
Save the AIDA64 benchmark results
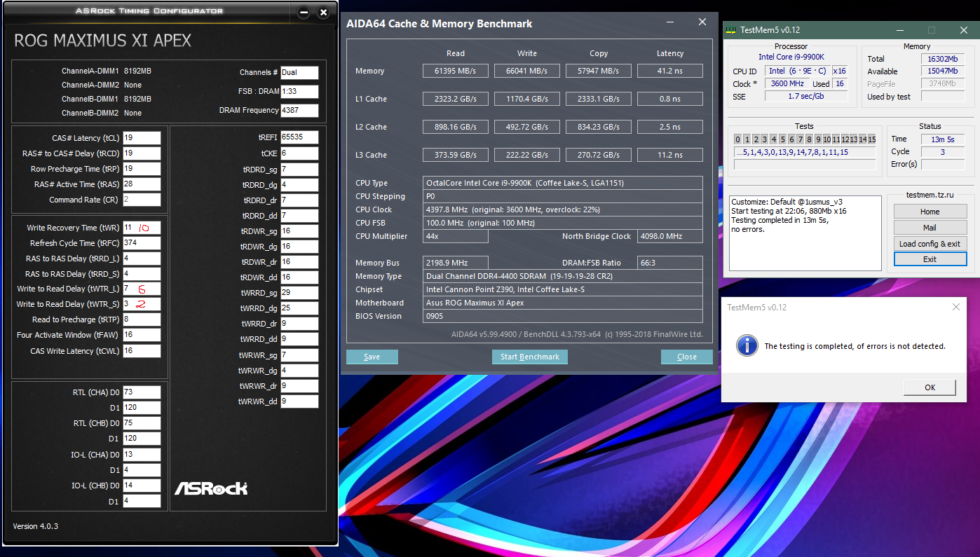click(x=372, y=357)
